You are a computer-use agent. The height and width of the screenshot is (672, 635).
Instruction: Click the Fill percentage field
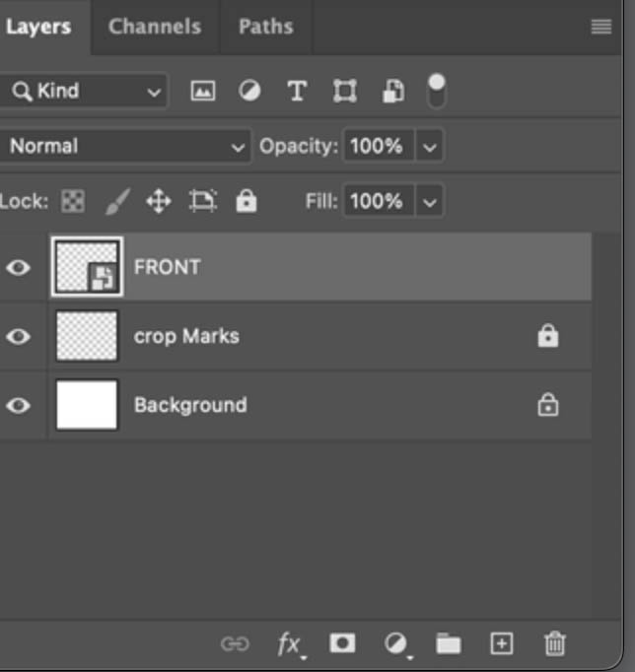(377, 201)
